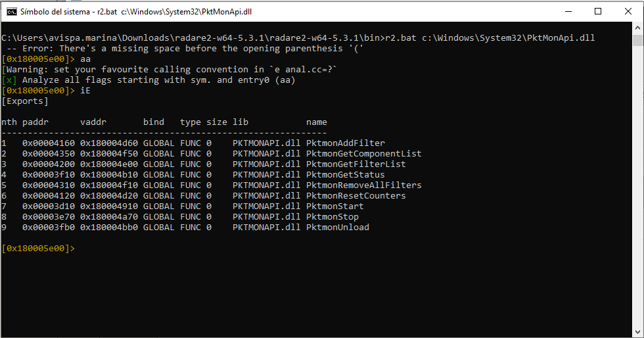Close the Símbolo del sistema window
This screenshot has height=338, width=644.
[x=628, y=11]
